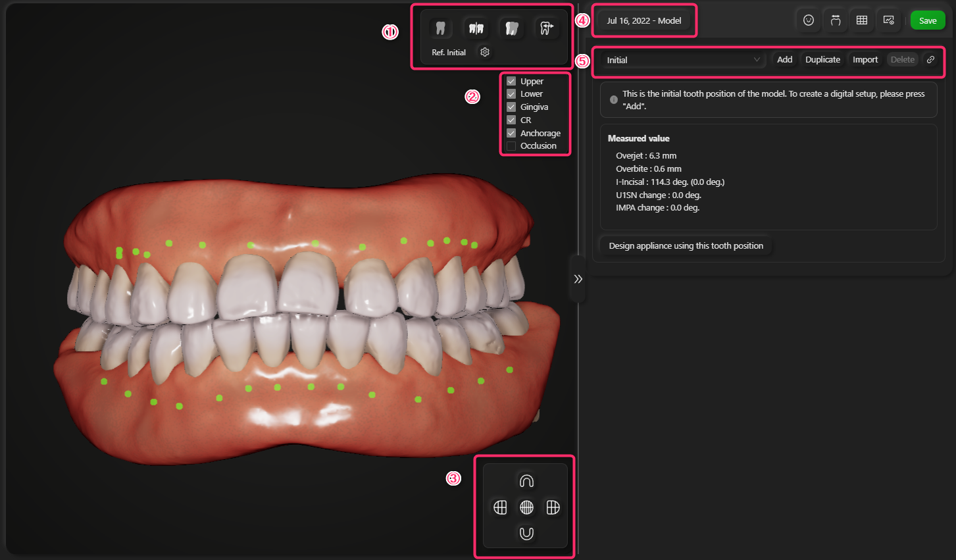Click the chart with eye icon
This screenshot has width=956, height=560.
tap(889, 20)
